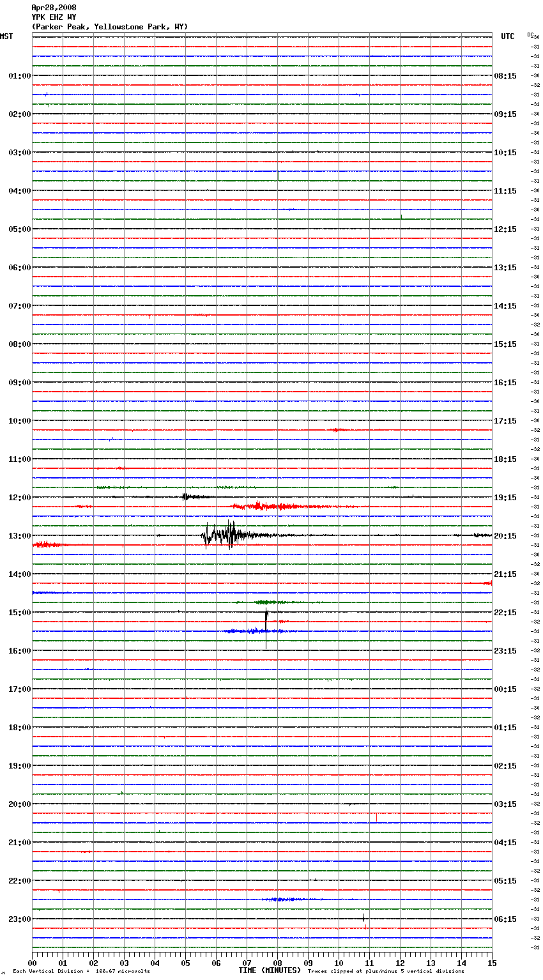Click the large black earthquake waveform on 13:00 trace
The image size is (543, 980).
click(x=230, y=535)
